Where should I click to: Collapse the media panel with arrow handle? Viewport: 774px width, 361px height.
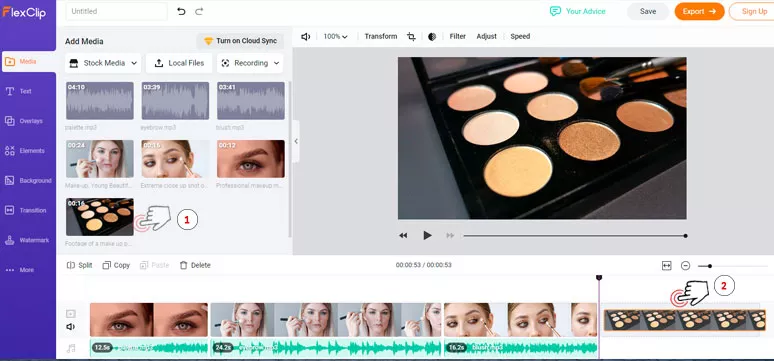coord(296,141)
